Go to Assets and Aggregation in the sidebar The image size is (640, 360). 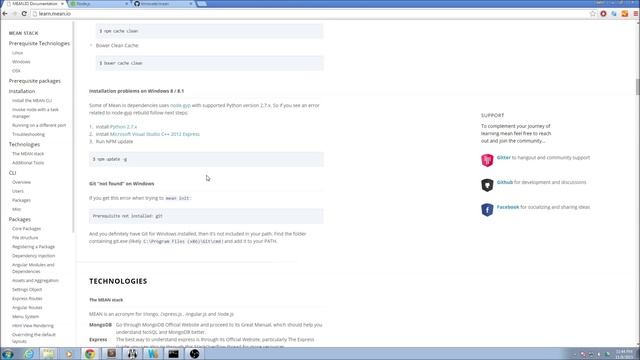coord(36,281)
